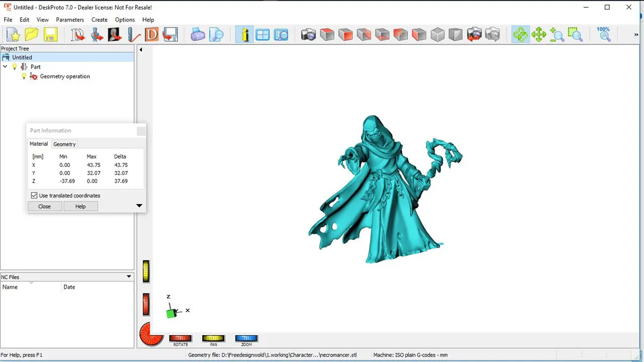The width and height of the screenshot is (644, 362).
Task: Write NC program with floppy and red arrow icon
Action: 170,35
